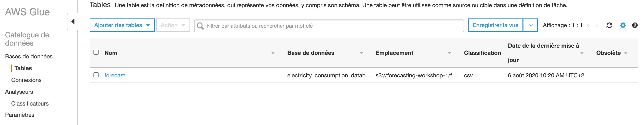Screen dimensions: 644x125
Task: Navigate to Connexions in sidebar
Action: pyautogui.click(x=26, y=80)
